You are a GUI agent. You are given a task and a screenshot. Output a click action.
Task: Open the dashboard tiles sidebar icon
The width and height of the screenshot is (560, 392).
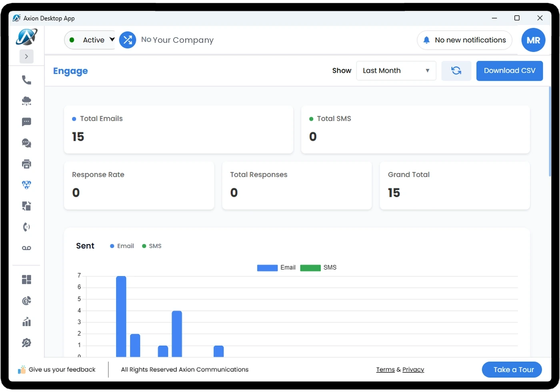click(26, 280)
